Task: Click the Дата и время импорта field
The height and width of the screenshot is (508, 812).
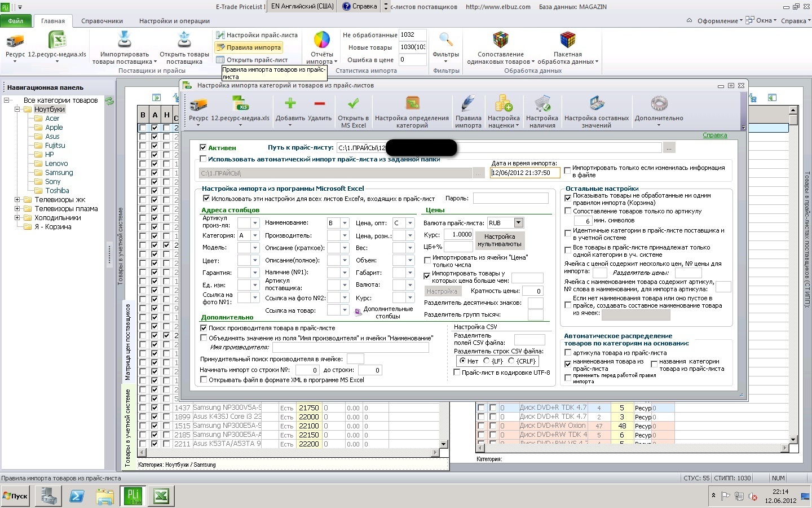Action: pyautogui.click(x=525, y=173)
